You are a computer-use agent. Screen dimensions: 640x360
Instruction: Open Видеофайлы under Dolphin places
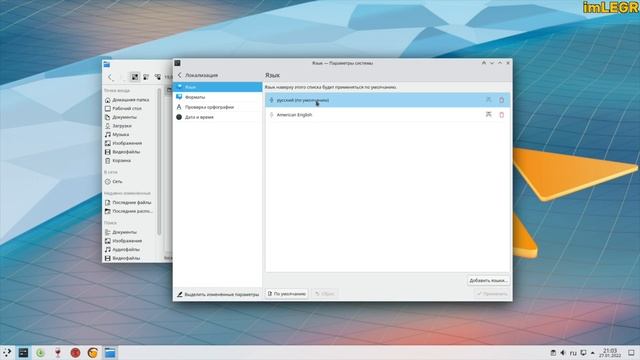click(x=130, y=152)
